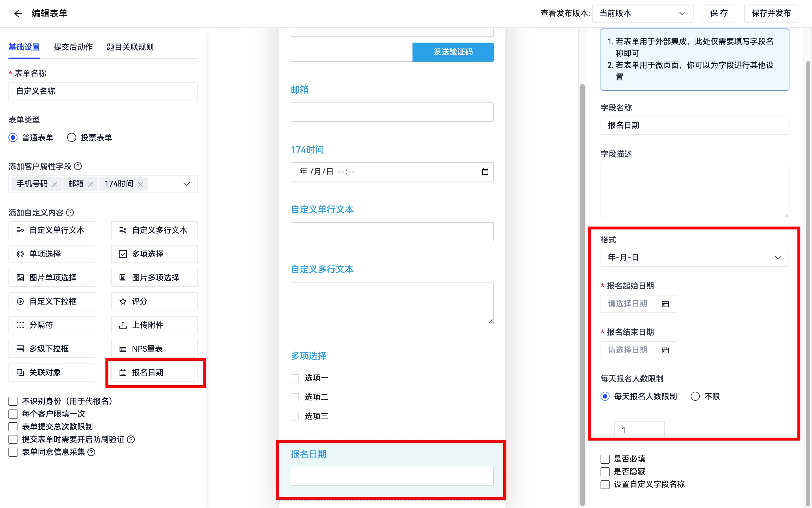Screen dimensions: 812x508
Task: Open calendar for 报名起始日期
Action: click(x=665, y=304)
